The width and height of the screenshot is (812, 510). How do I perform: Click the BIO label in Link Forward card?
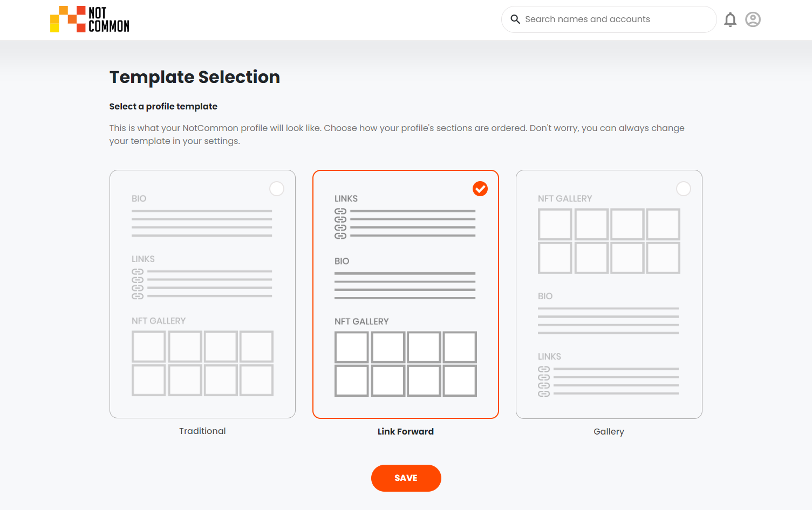(342, 261)
